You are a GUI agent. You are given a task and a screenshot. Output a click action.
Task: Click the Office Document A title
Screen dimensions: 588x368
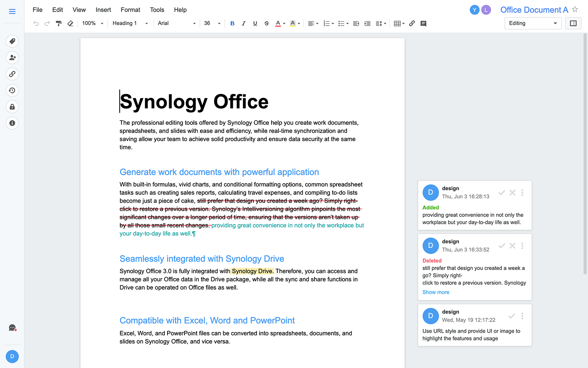[x=534, y=10]
